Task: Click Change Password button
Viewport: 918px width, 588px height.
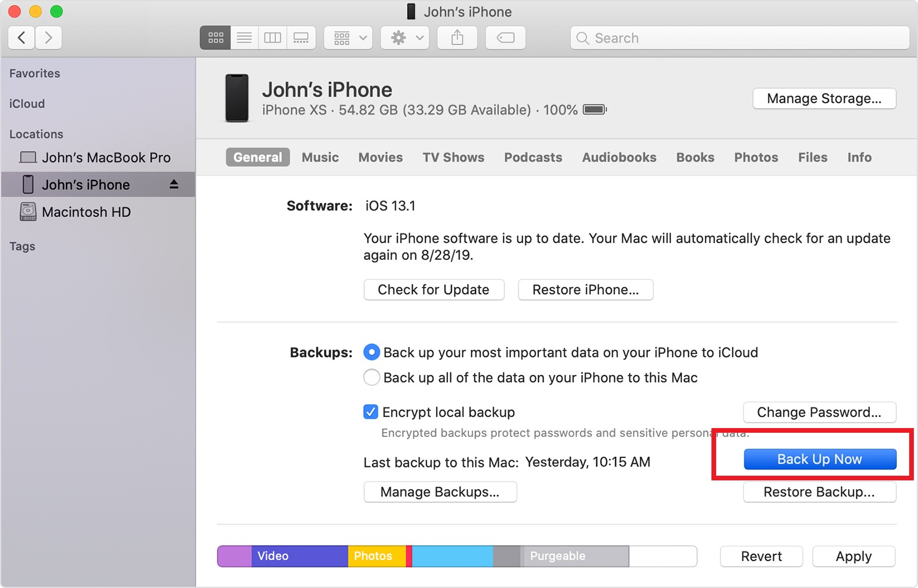Action: coord(819,412)
